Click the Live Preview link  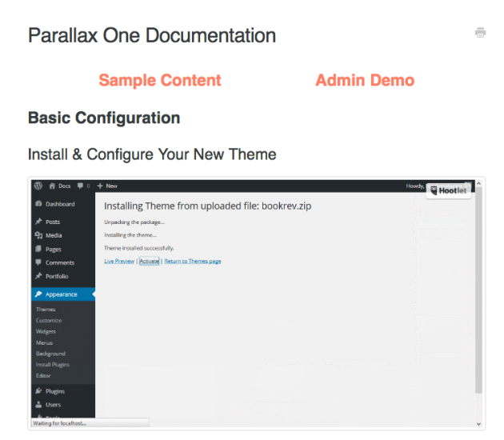pyautogui.click(x=119, y=261)
